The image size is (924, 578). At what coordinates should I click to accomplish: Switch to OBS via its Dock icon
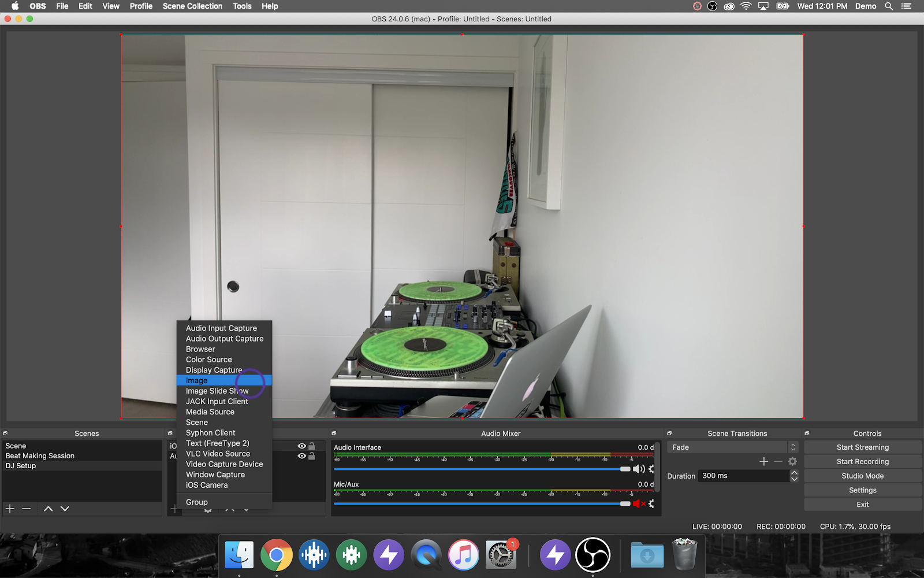(593, 555)
